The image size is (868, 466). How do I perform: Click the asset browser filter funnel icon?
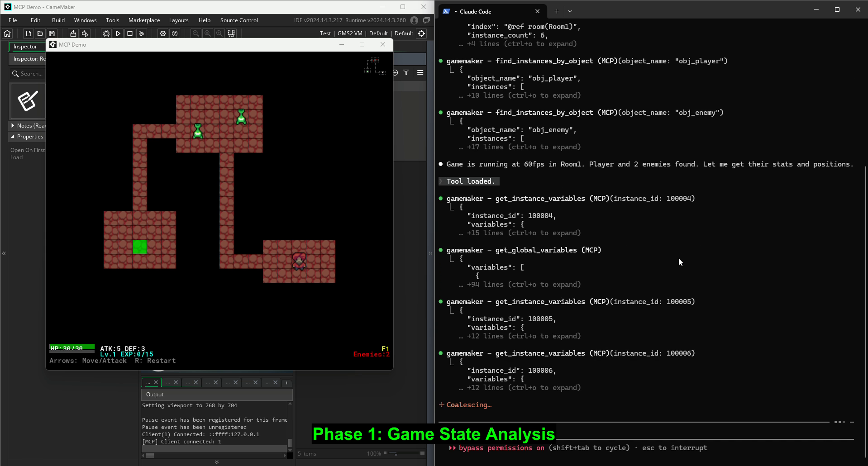(406, 72)
